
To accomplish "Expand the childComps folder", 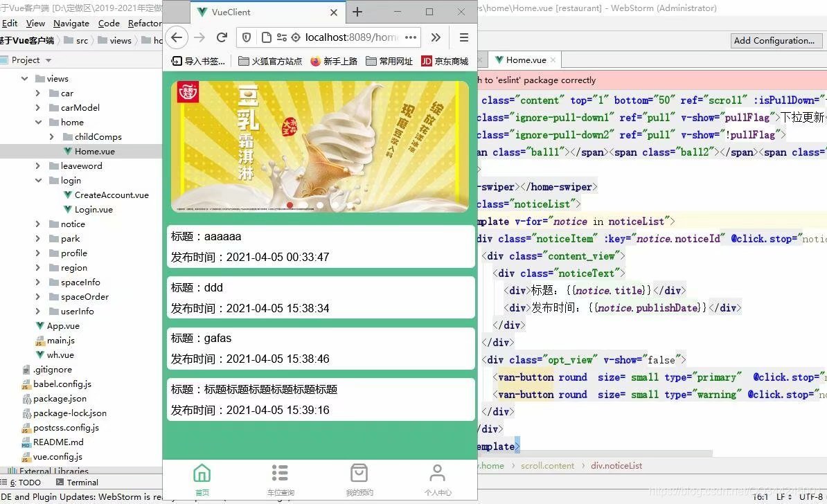I will coord(52,136).
